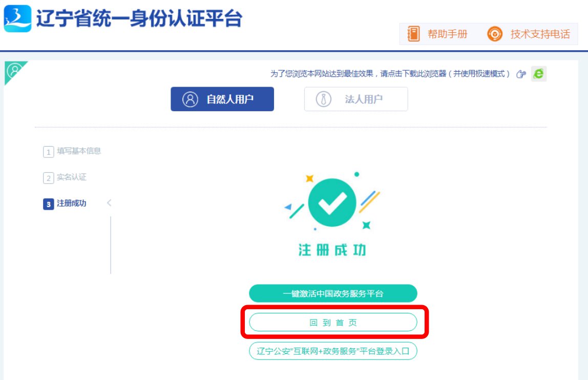This screenshot has height=380, width=588.
Task: Click the tie icon in 法人用户 tab
Action: [x=324, y=99]
